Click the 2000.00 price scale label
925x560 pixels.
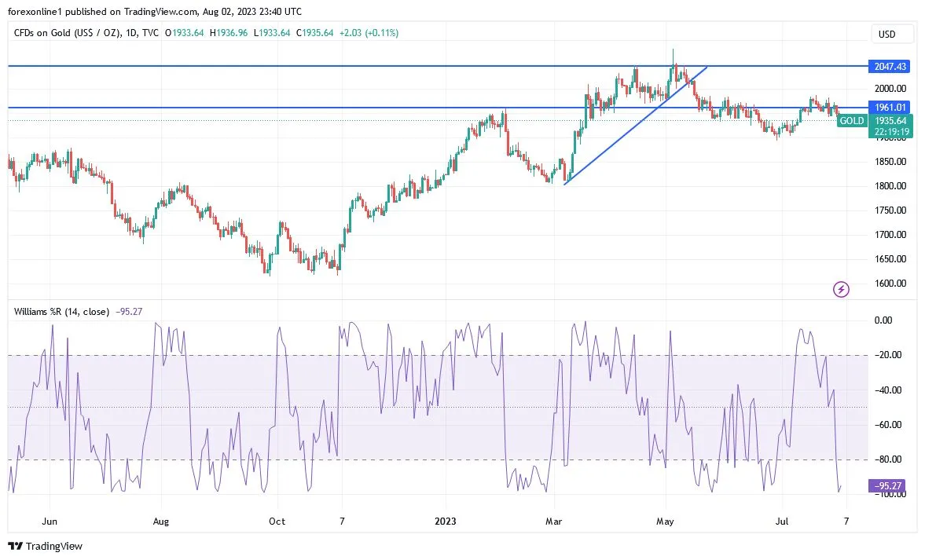pos(890,89)
